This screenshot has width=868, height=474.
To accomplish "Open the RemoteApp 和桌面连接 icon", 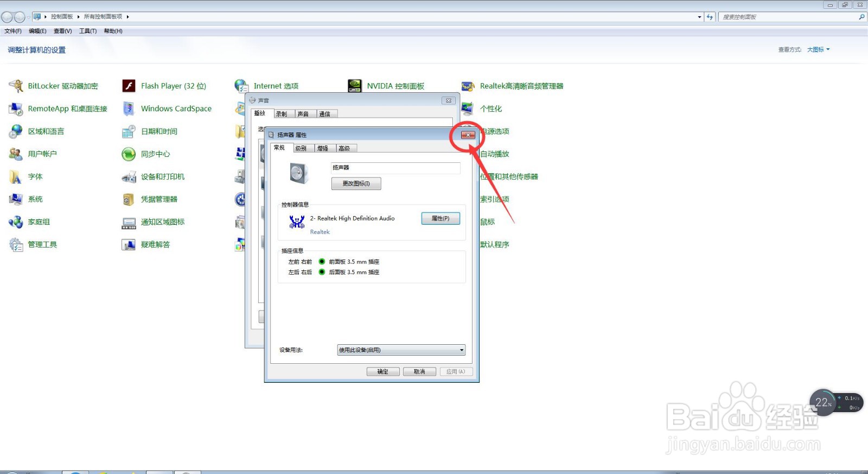I will [x=16, y=109].
